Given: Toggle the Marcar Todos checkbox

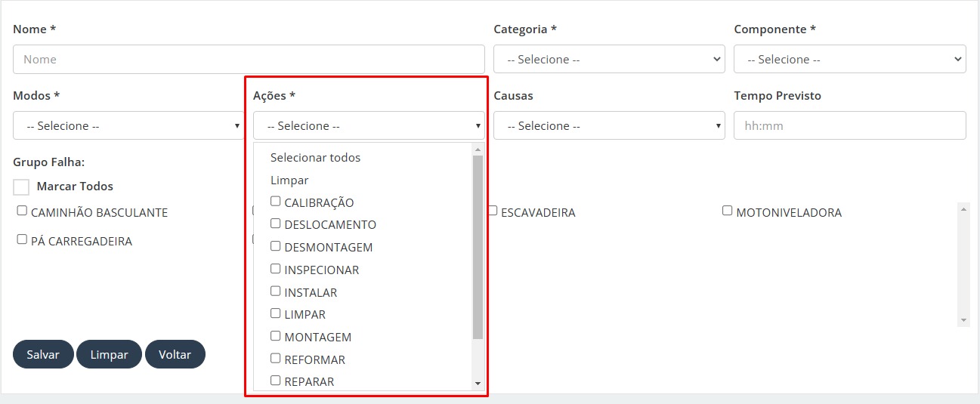Looking at the screenshot, I should [x=21, y=187].
